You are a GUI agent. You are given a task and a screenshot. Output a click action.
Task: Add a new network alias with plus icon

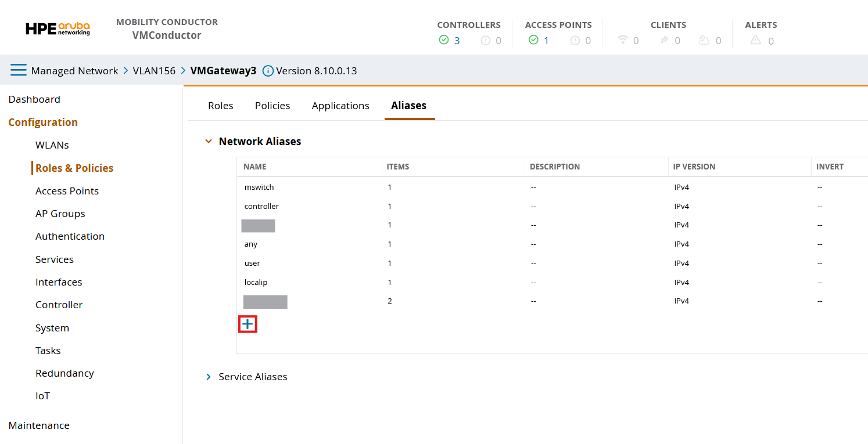coord(248,324)
